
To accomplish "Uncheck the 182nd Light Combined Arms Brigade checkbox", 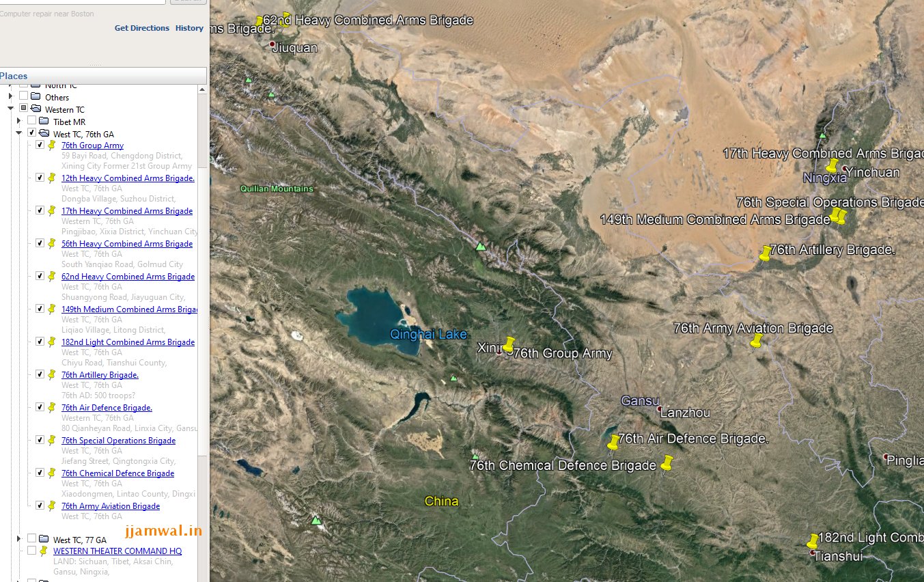I will 40,342.
